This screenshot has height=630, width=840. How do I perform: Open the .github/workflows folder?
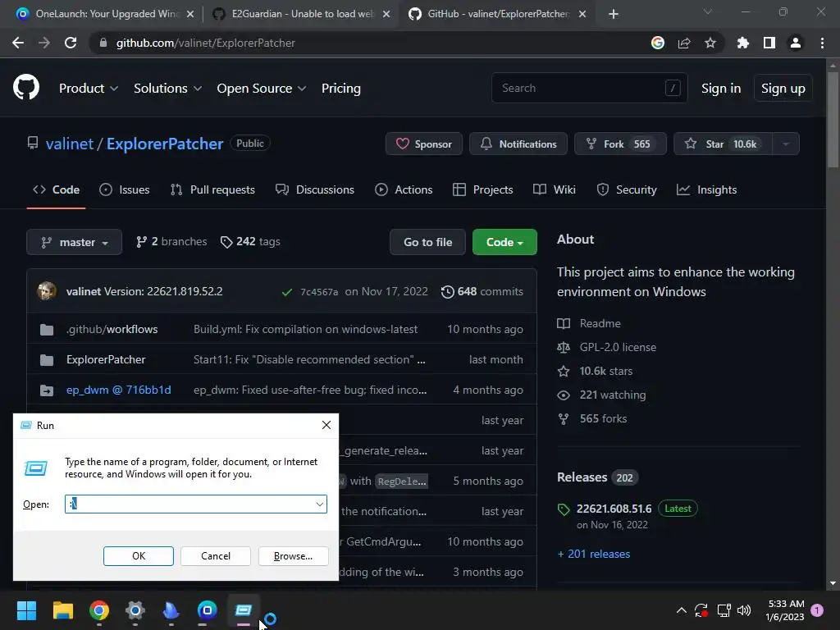pyautogui.click(x=112, y=329)
